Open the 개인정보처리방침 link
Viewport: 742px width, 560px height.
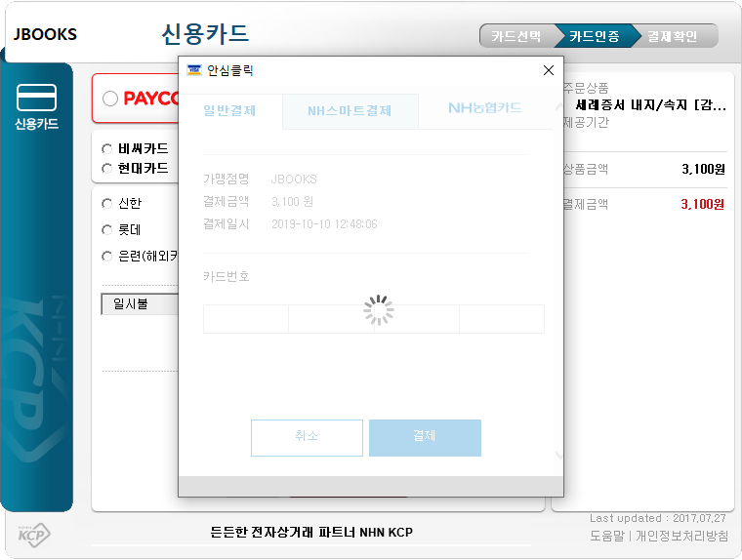coord(681,536)
